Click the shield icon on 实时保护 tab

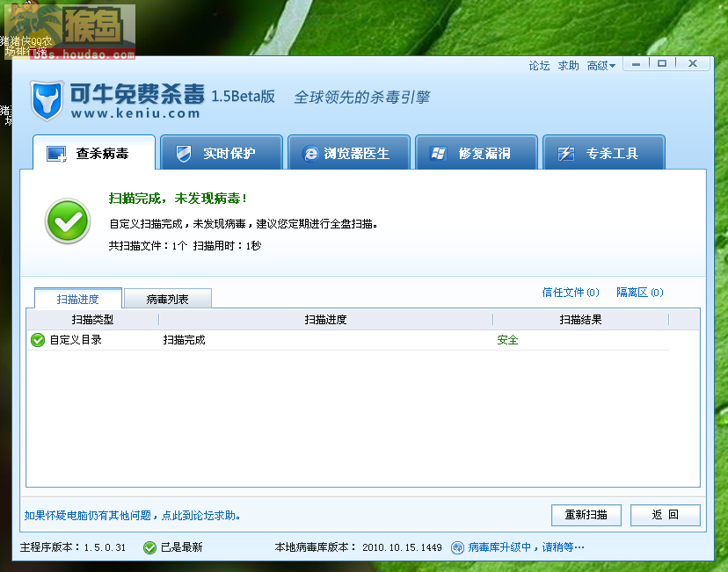coord(184,154)
